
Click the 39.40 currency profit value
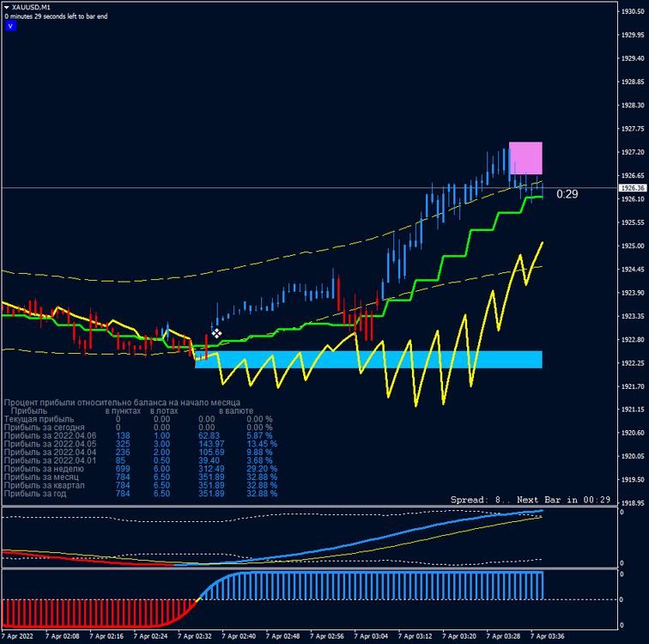pos(209,460)
